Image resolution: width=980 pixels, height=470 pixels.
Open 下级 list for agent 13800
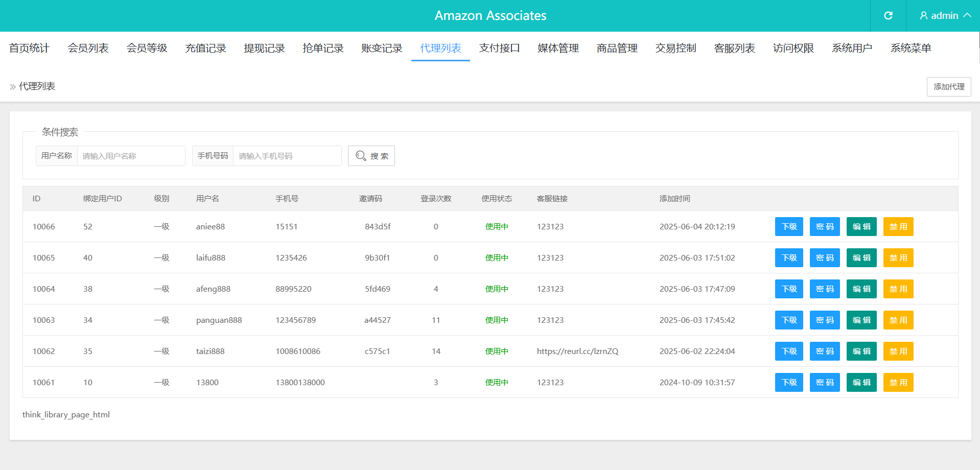click(x=789, y=383)
